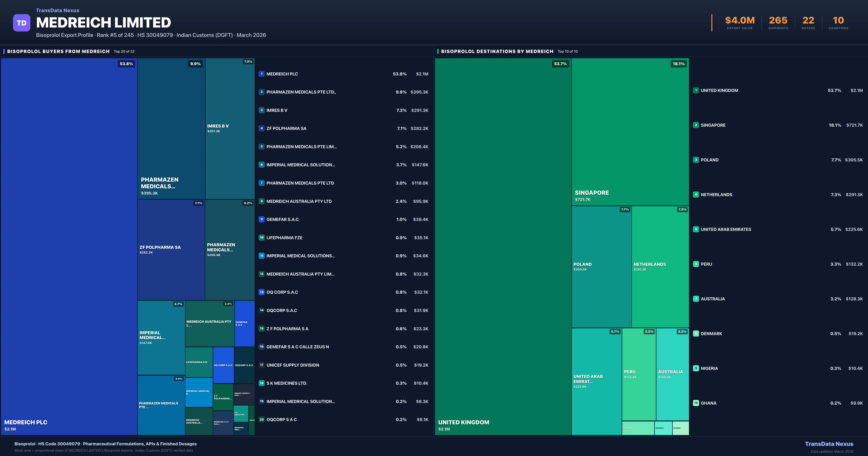This screenshot has width=868, height=456.
Task: Click the TransData Nexus footer brand link
Action: point(829,444)
